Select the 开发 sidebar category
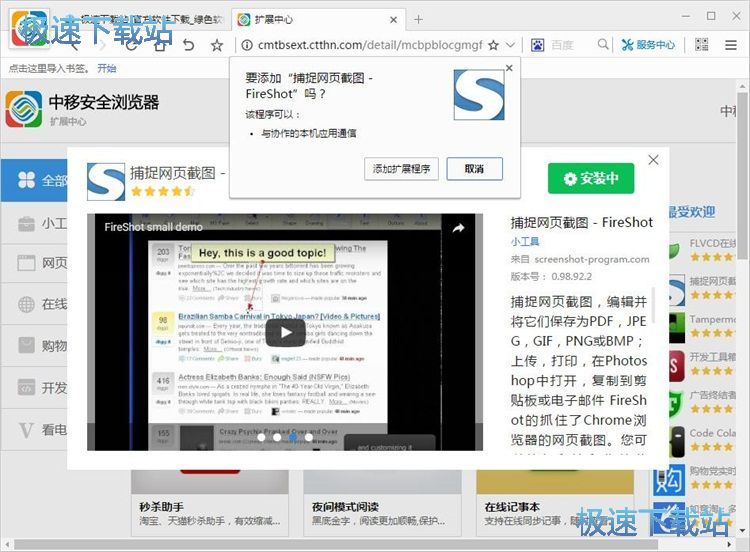 (x=34, y=387)
